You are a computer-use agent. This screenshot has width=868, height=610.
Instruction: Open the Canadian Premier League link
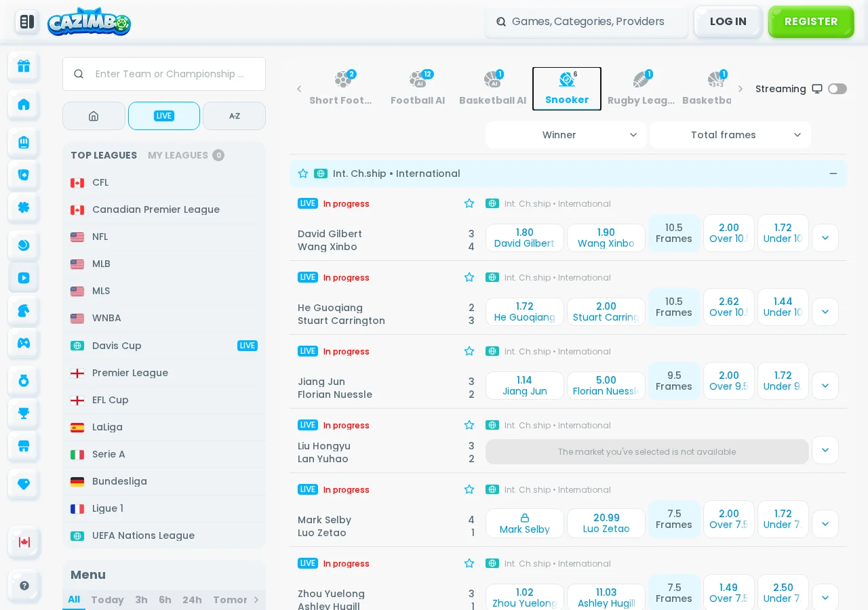click(163, 209)
